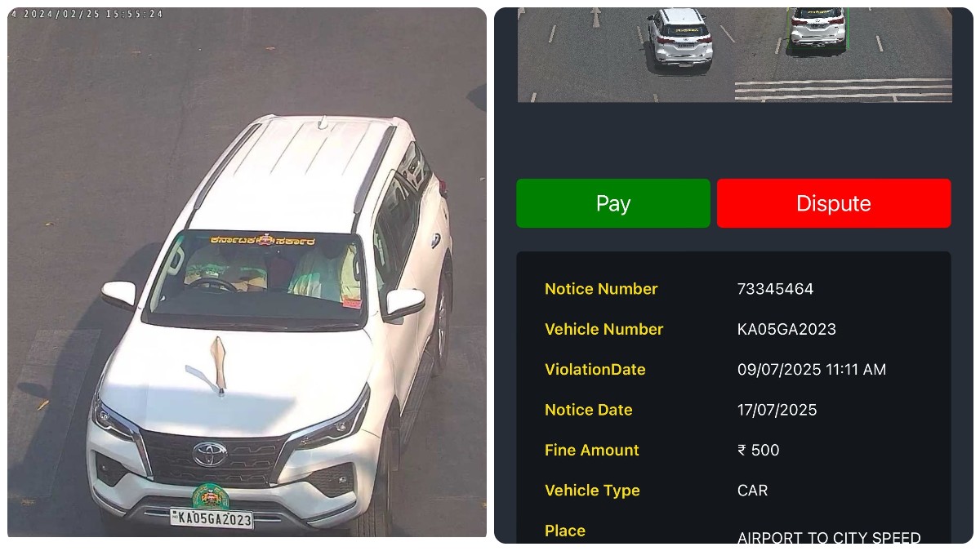Click the notice date value 17/07/2025
The image size is (980, 551).
click(x=777, y=410)
